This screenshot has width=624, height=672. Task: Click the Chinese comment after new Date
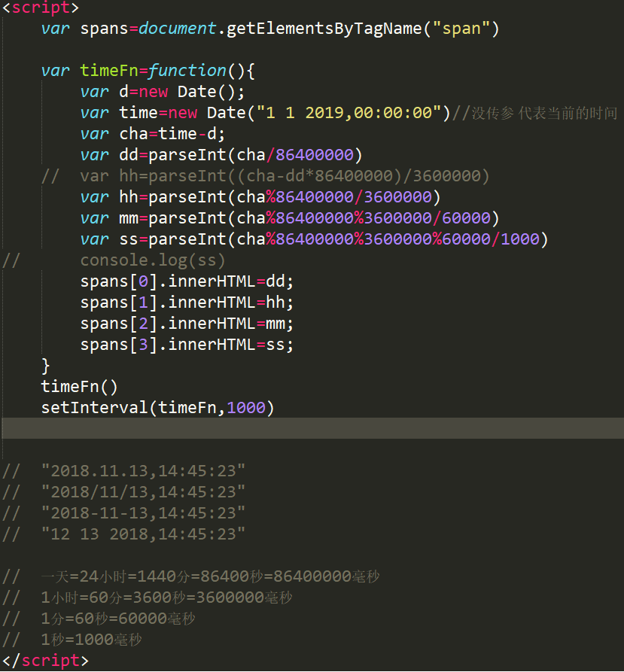pos(535,114)
